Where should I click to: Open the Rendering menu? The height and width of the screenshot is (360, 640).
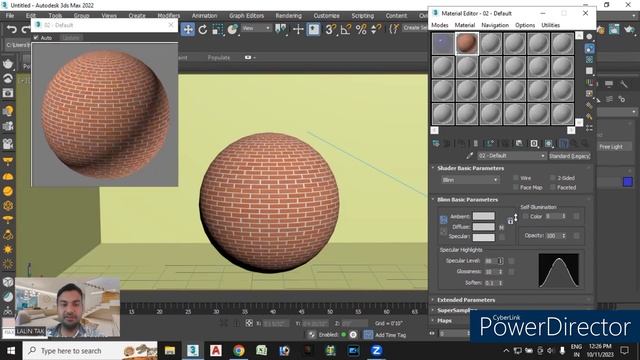(x=289, y=16)
